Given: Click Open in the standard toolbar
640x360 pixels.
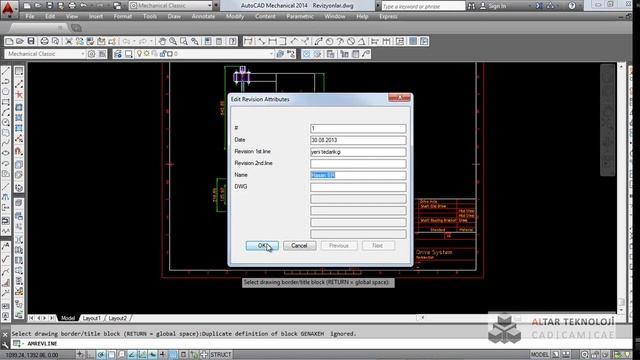Looking at the screenshot, I should pos(20,41).
